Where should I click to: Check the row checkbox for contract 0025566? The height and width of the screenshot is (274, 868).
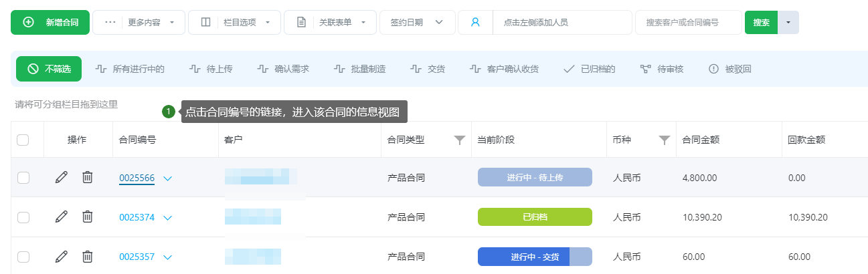tap(23, 178)
